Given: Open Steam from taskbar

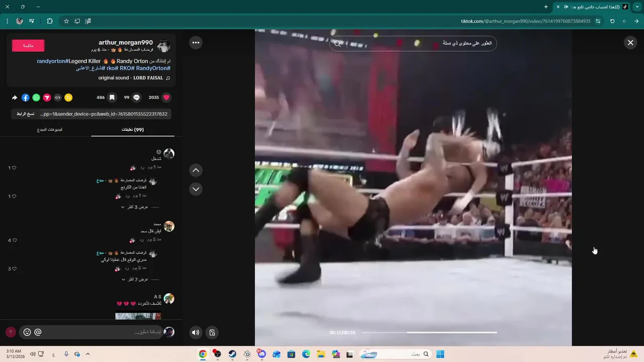Looking at the screenshot, I should pyautogui.click(x=232, y=354).
